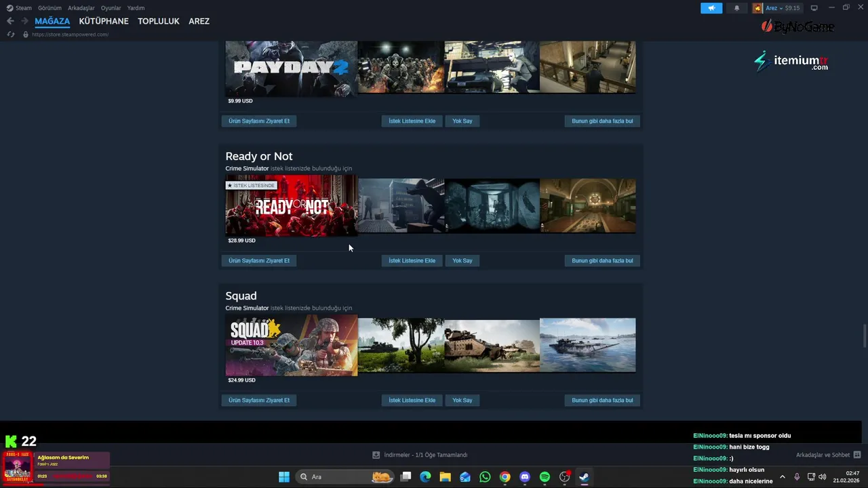
Task: Click the store URL address field
Action: (70, 34)
